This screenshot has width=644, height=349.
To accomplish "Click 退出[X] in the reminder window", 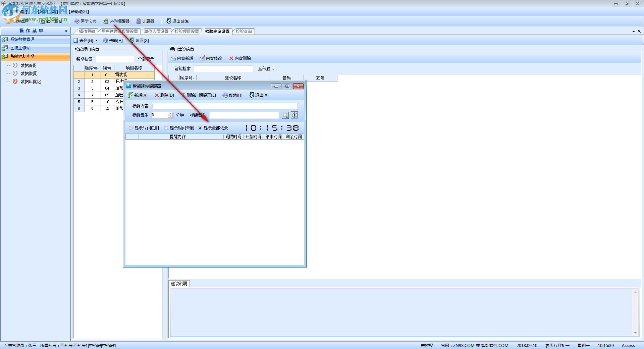I will (259, 95).
